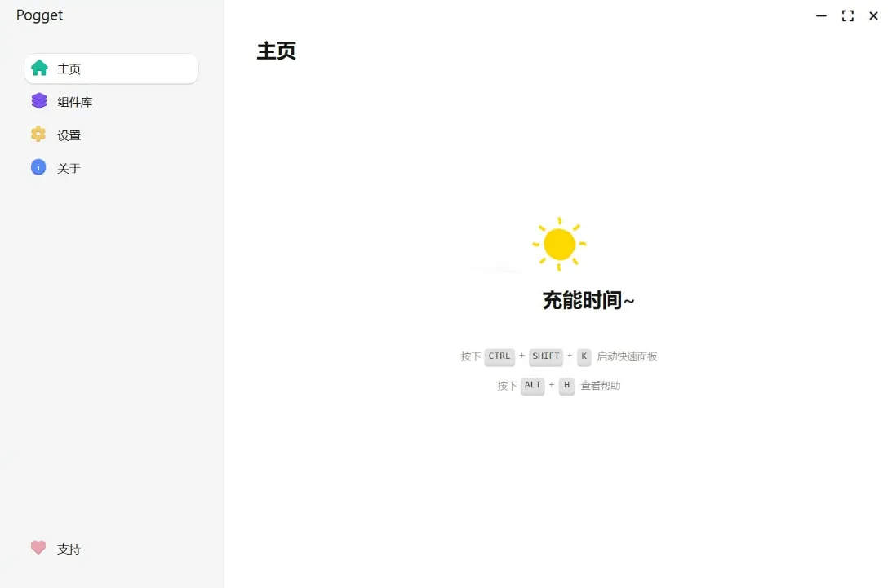The width and height of the screenshot is (892, 588).
Task: Click the fullscreen icon in the title bar
Action: 847,15
